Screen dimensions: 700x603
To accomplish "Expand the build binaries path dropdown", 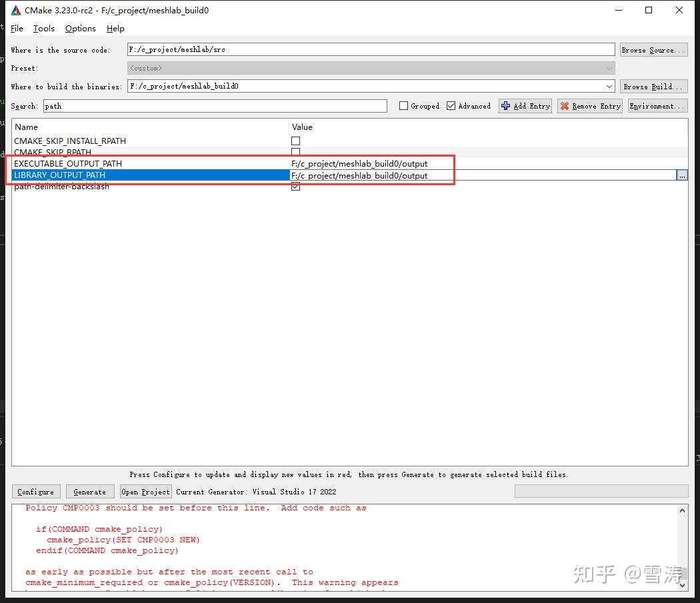I will 608,85.
